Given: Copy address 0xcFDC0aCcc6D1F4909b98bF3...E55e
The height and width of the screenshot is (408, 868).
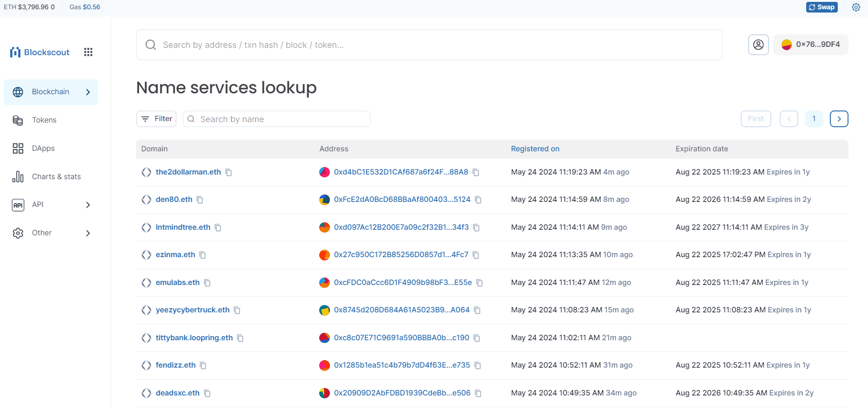Looking at the screenshot, I should (480, 283).
